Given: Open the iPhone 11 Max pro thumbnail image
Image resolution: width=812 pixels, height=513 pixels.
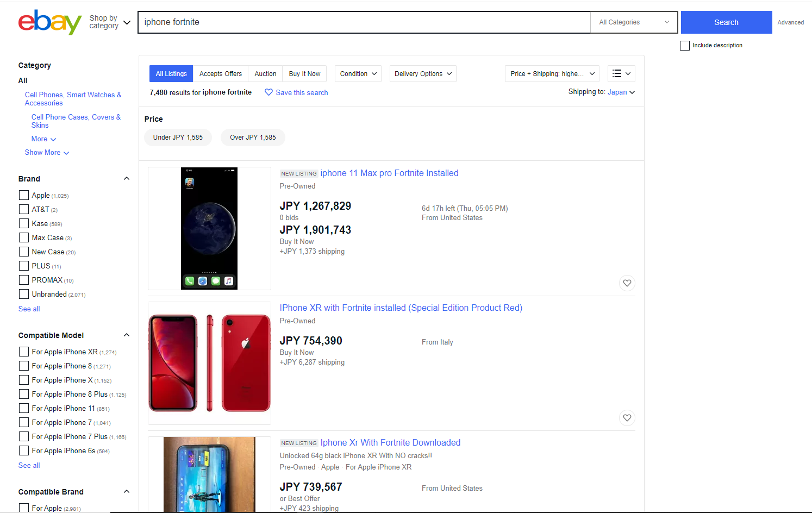Looking at the screenshot, I should [x=209, y=228].
